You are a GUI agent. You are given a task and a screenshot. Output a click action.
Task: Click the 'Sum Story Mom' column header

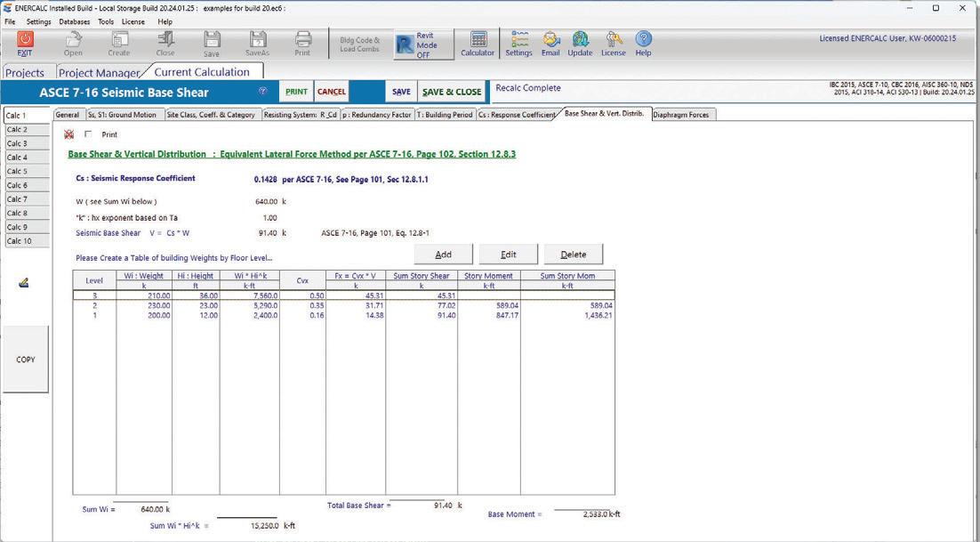(567, 276)
